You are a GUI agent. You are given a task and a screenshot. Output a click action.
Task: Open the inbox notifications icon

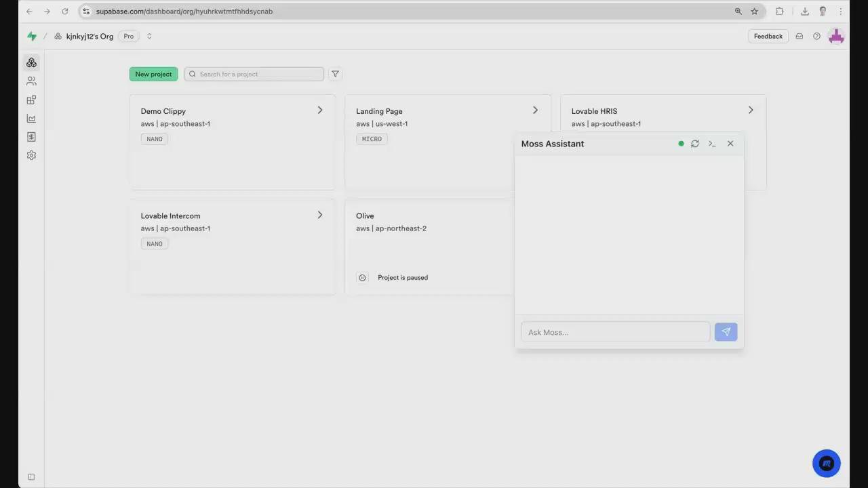[x=800, y=37]
